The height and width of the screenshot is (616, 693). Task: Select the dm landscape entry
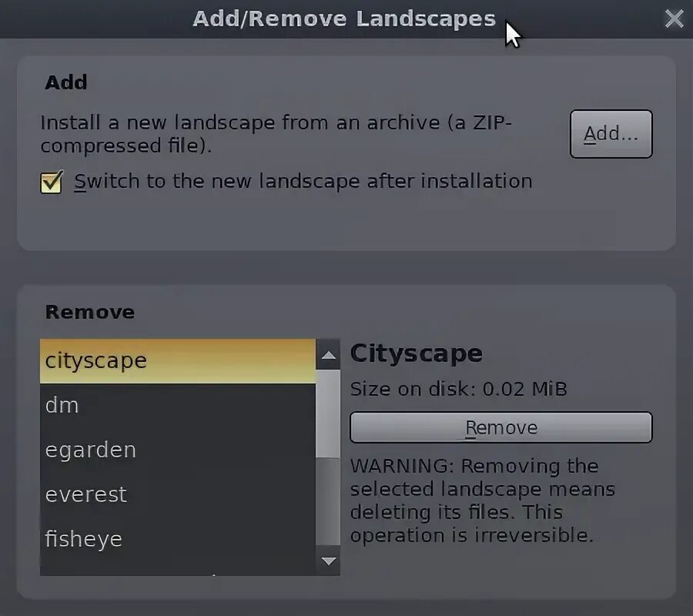(x=178, y=405)
